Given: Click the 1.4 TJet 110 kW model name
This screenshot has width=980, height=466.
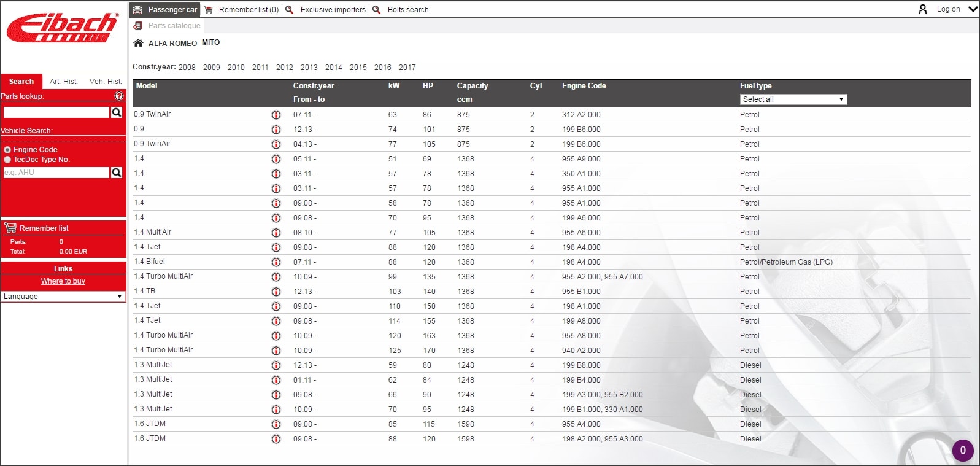Looking at the screenshot, I should [147, 306].
